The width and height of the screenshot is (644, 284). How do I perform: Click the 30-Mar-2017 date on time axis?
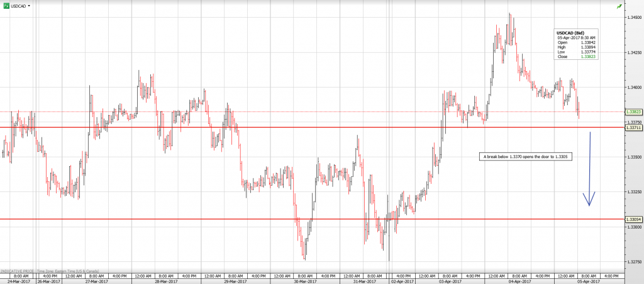308,281
